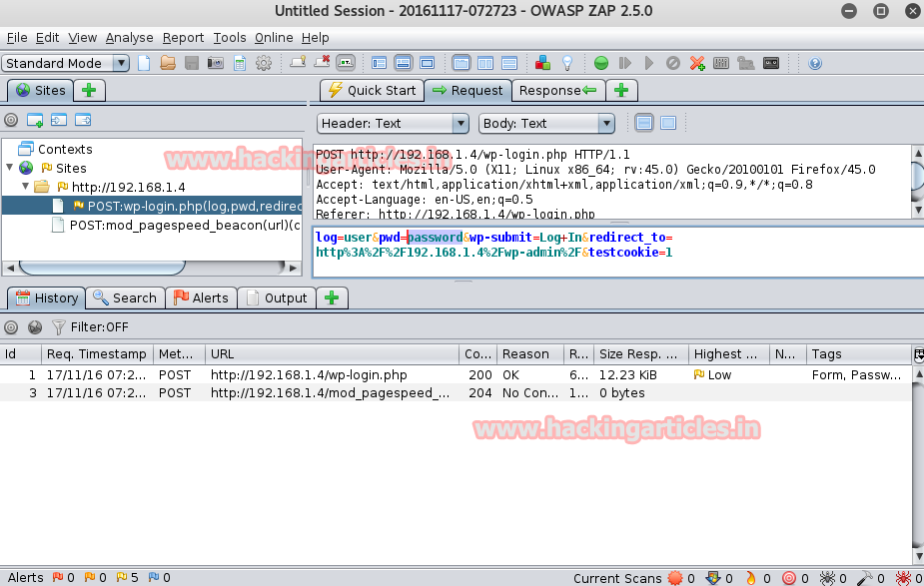The image size is (924, 586).
Task: Click the request header vertical scrollbar
Action: 918,182
